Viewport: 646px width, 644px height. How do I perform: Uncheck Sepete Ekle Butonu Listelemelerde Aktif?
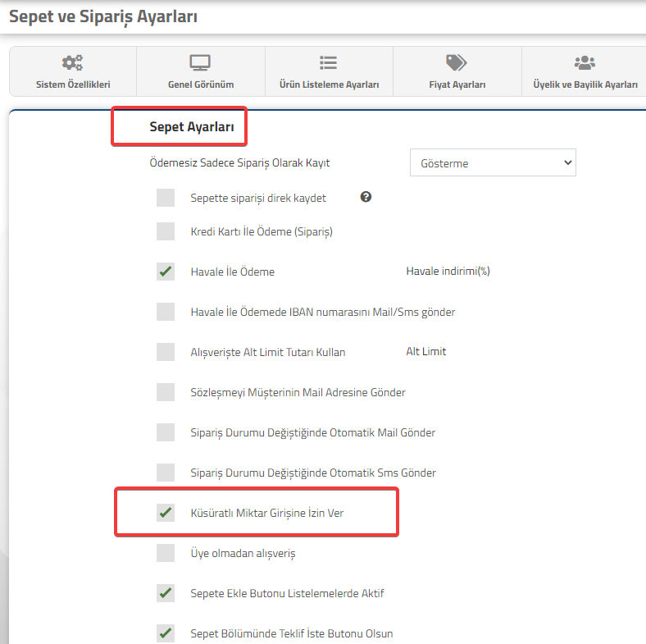pos(166,593)
